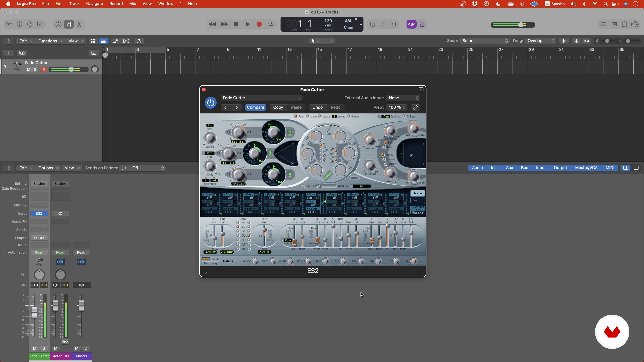The width and height of the screenshot is (644, 362).
Task: Click the add track plus button
Action: tap(8, 53)
